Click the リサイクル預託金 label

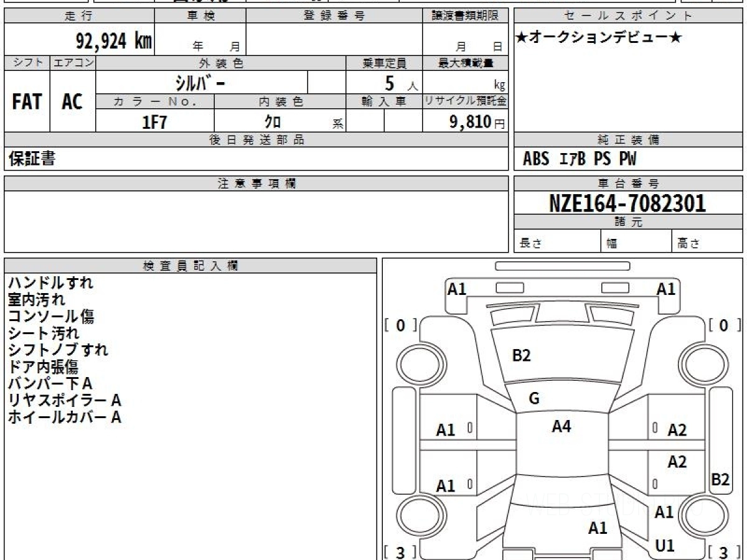coord(466,101)
